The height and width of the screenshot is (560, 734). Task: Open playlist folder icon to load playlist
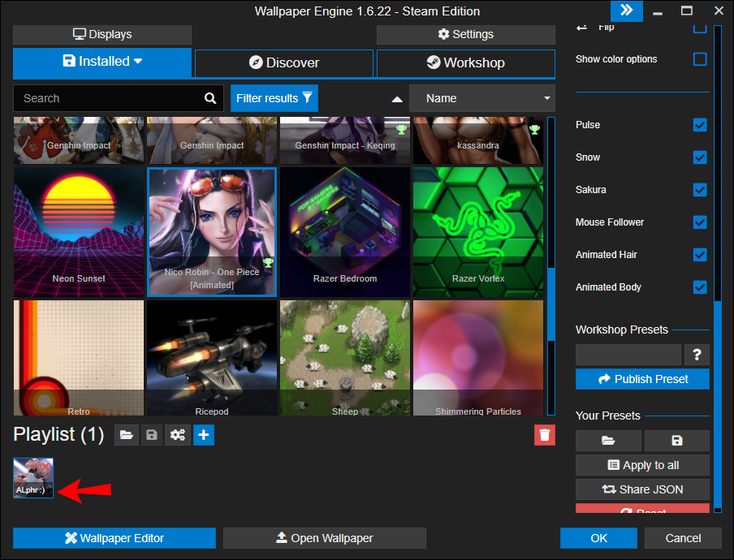[126, 436]
